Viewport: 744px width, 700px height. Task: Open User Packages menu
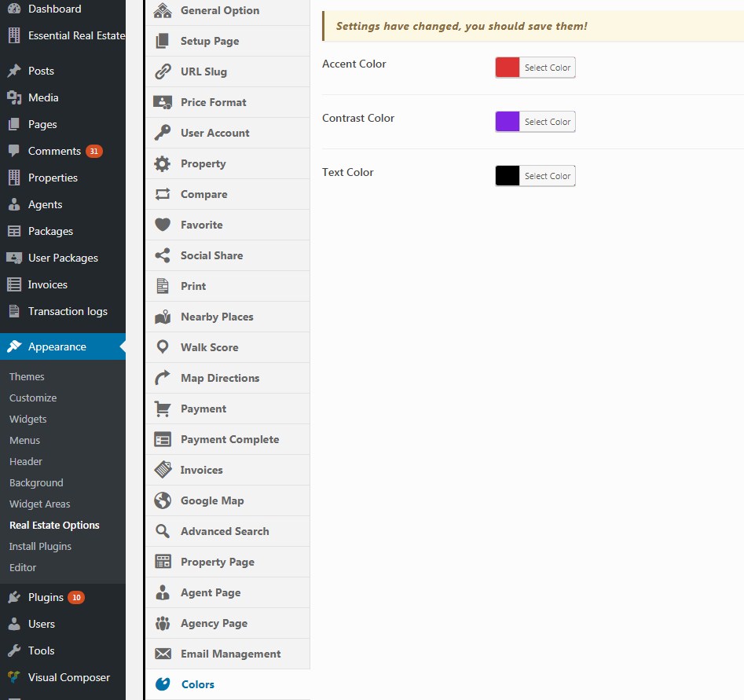[x=63, y=258]
